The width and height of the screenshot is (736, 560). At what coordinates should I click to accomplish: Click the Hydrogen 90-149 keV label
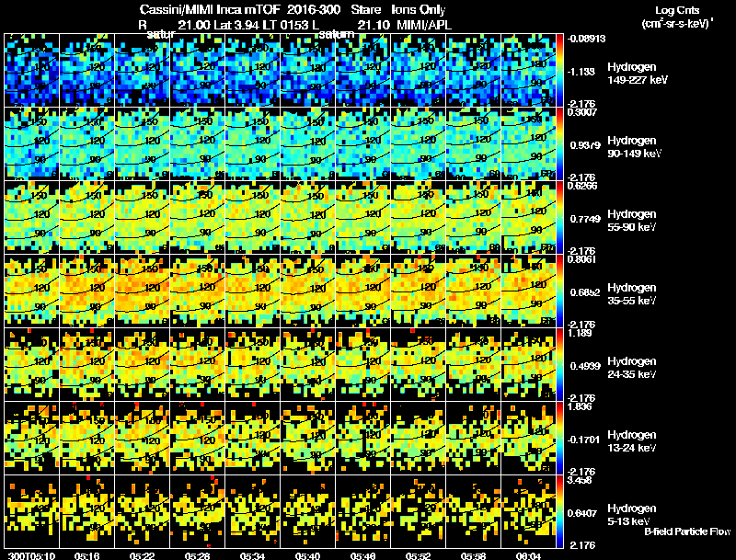tap(634, 147)
